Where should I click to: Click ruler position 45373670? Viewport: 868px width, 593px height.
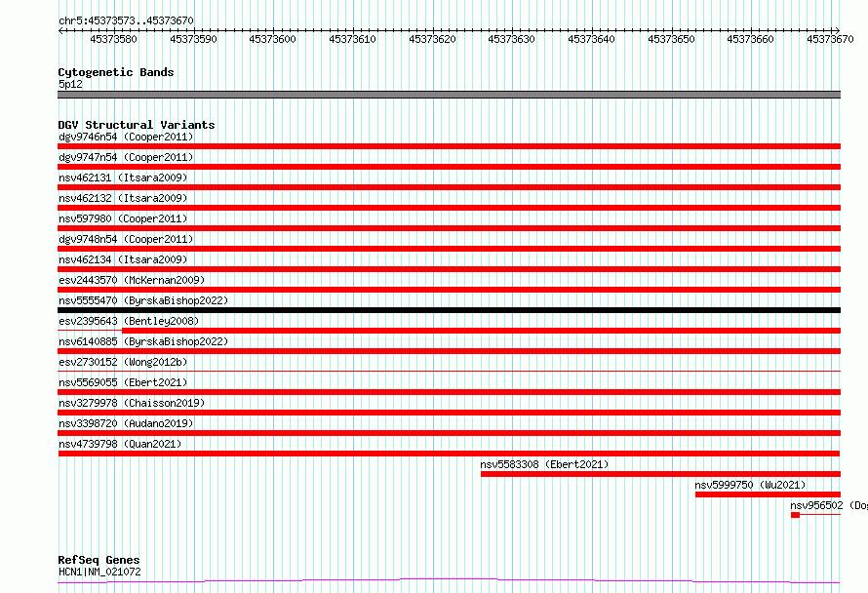pyautogui.click(x=830, y=39)
